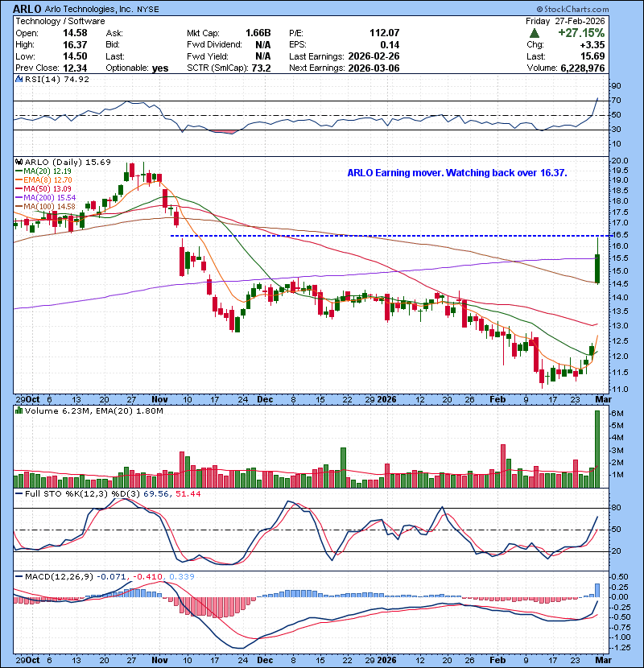Image resolution: width=644 pixels, height=668 pixels.
Task: Click the blue earnings mover annotation text
Action: [x=457, y=173]
